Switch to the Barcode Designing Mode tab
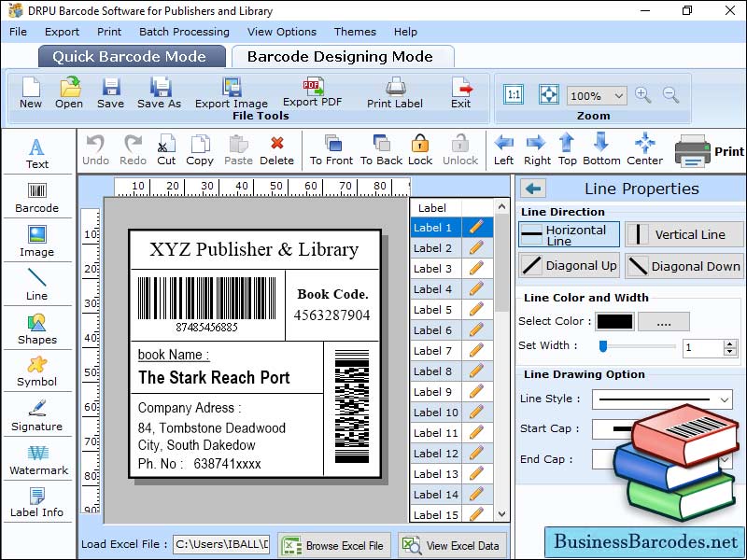The height and width of the screenshot is (560, 747). pos(340,56)
